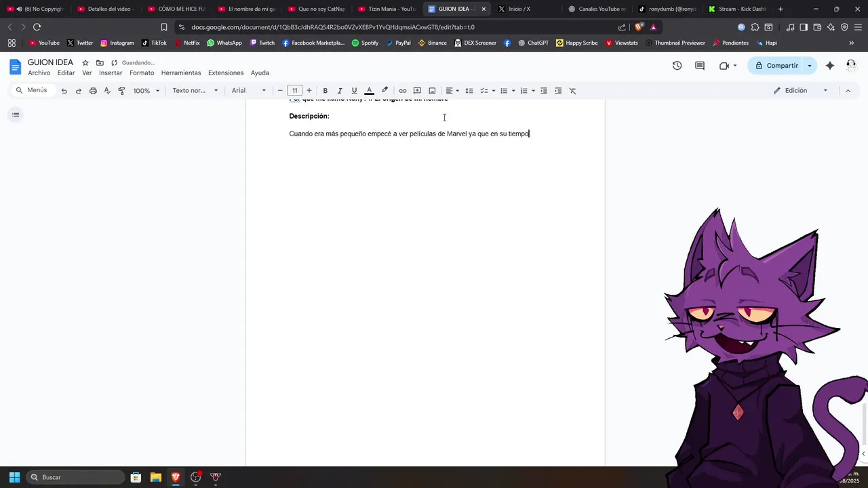Open the Thumbnail Previewer bookmark
The height and width of the screenshot is (488, 868).
tap(675, 43)
